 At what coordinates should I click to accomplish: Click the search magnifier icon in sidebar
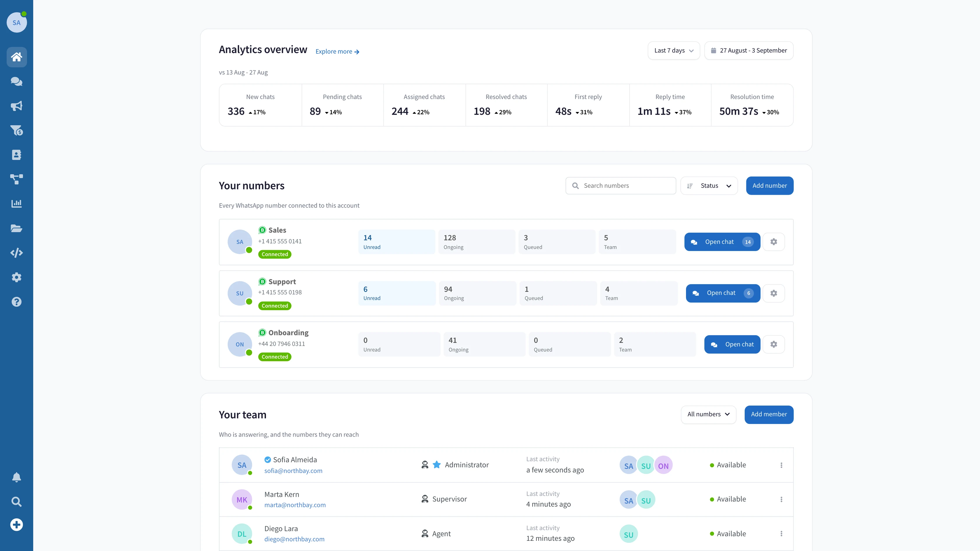coord(16,501)
